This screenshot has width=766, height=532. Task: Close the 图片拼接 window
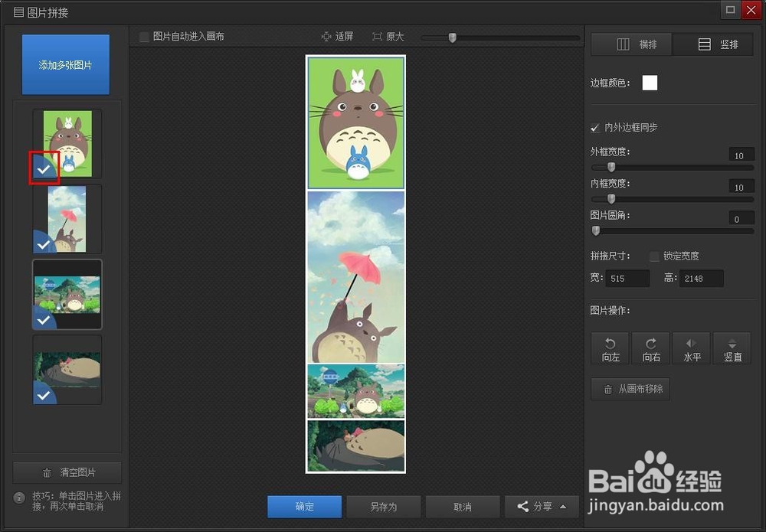(x=751, y=10)
